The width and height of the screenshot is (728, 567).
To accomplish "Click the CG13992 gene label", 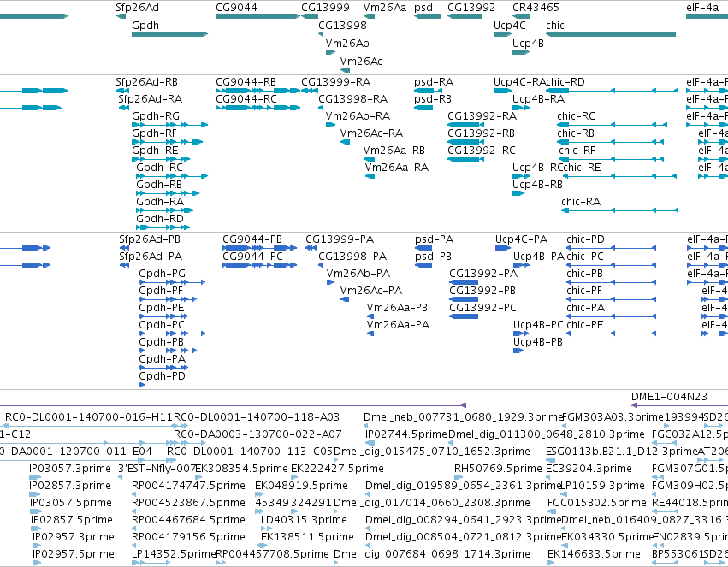I will [471, 8].
